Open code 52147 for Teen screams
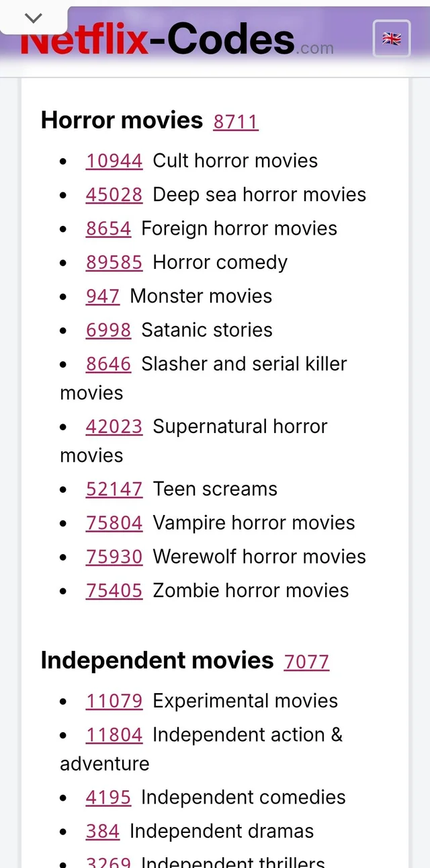Viewport: 430px width, 868px height. pos(114,489)
